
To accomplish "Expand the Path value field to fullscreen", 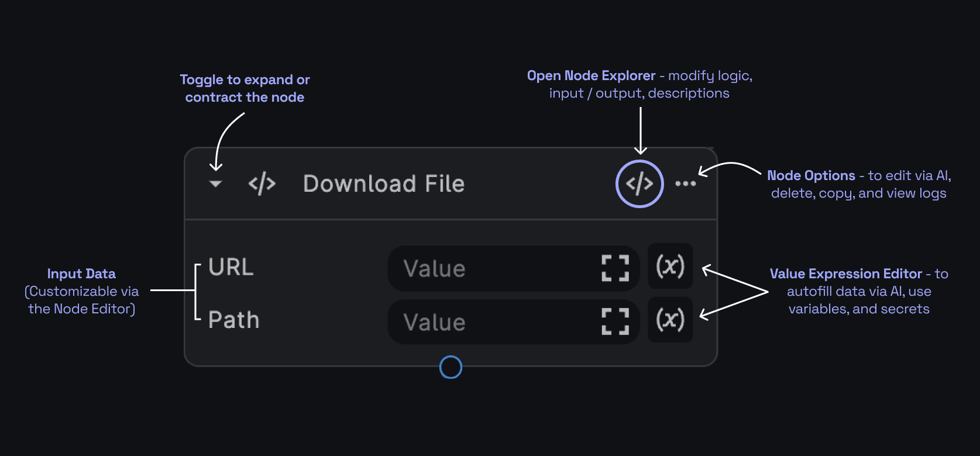I will 615,322.
